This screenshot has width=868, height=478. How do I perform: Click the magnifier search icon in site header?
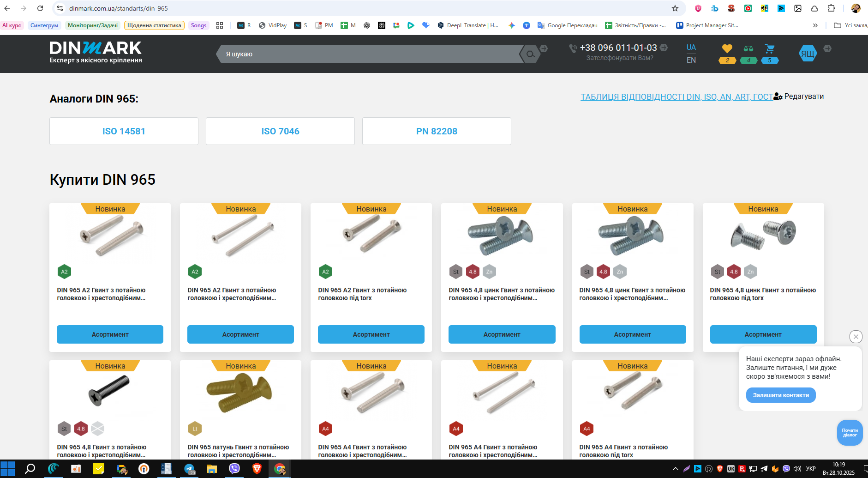tap(531, 54)
